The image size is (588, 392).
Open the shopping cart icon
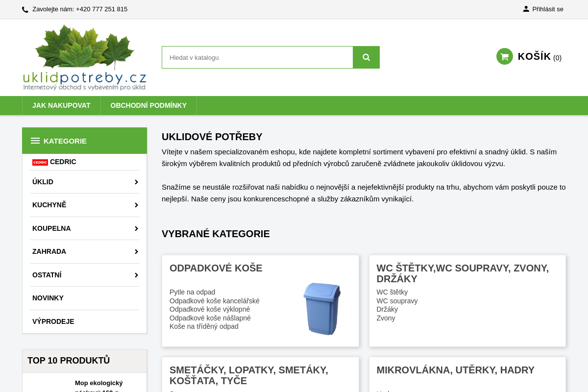click(x=504, y=56)
